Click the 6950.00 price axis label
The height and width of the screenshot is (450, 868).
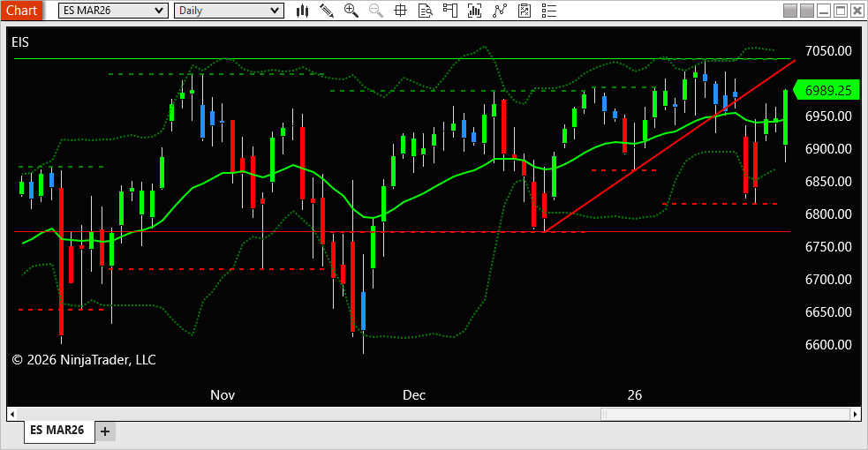coord(828,116)
